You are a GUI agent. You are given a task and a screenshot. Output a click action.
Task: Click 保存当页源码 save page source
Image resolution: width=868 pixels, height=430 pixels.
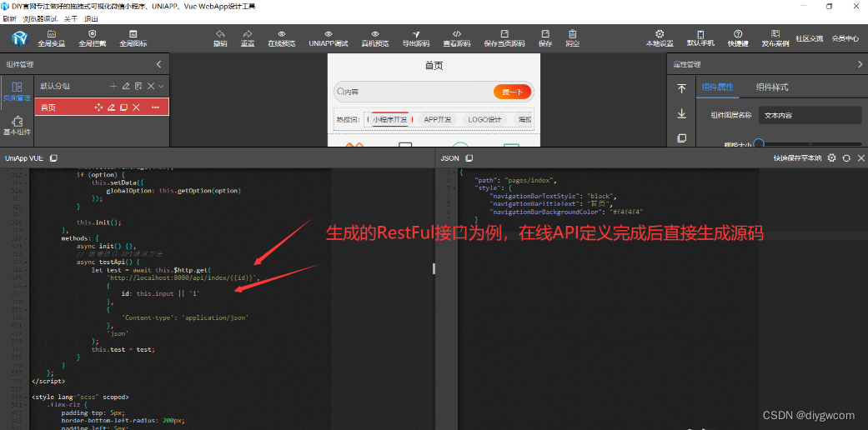tap(504, 38)
